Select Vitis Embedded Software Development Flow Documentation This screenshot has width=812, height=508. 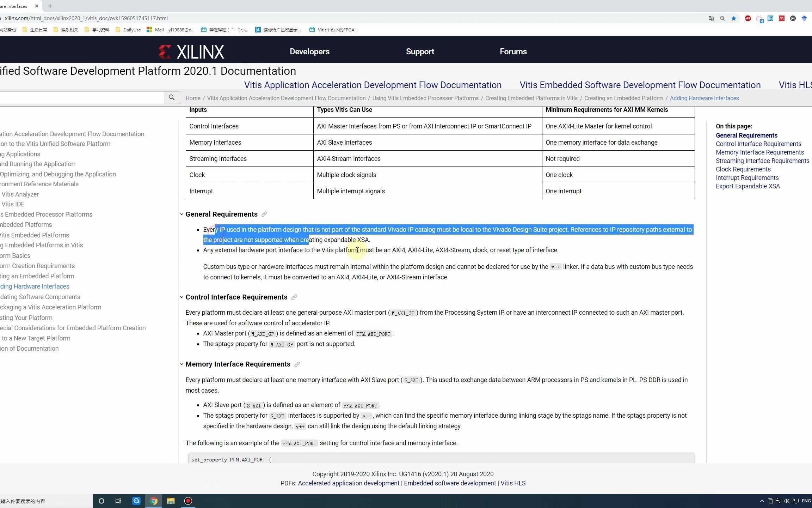pos(640,84)
